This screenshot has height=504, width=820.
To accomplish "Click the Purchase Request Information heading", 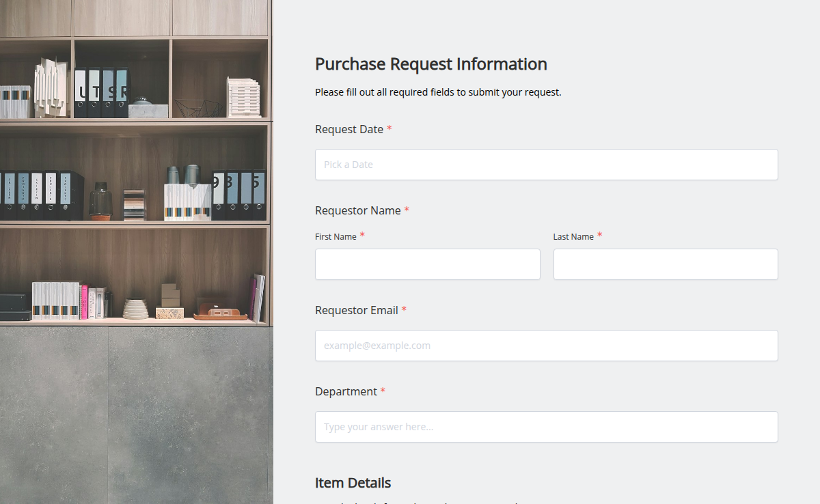I will coord(430,64).
